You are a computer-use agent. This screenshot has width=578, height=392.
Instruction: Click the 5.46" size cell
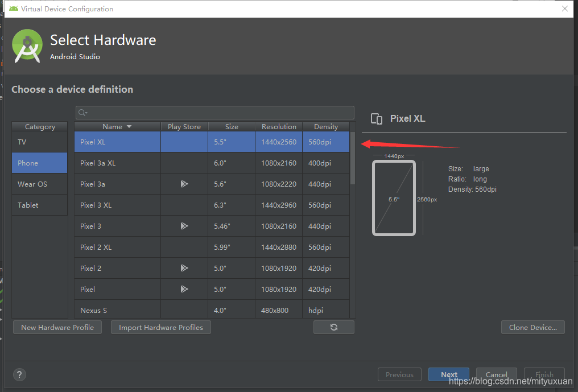tap(232, 226)
